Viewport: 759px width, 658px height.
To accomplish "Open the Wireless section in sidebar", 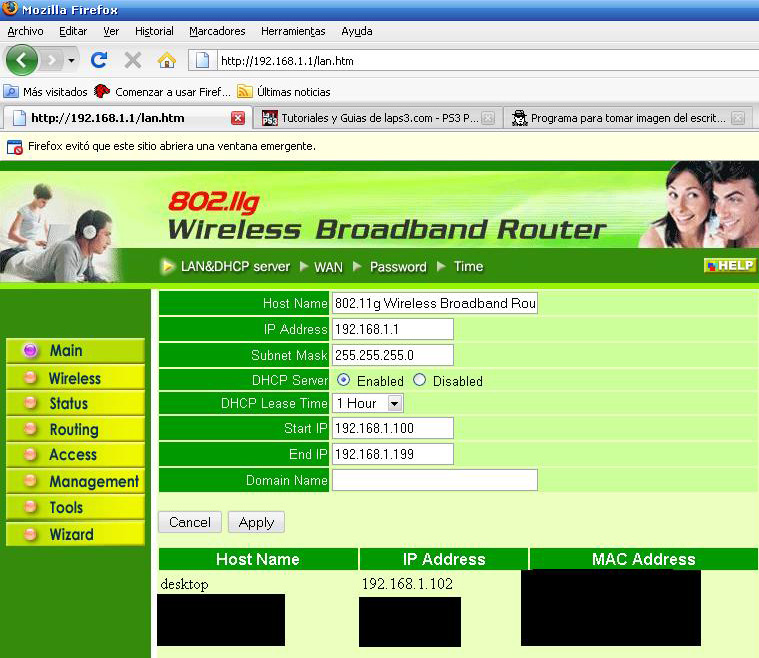I will coord(75,378).
